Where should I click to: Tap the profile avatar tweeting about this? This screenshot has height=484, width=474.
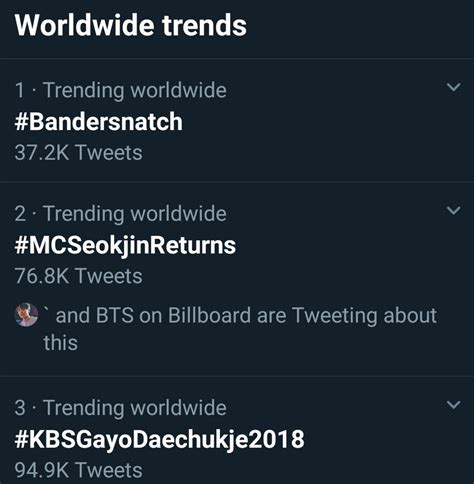(27, 315)
